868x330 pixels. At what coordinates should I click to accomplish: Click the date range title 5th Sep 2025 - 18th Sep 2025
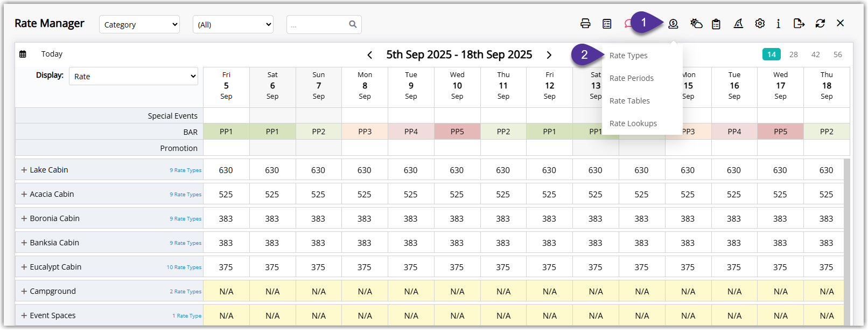coord(459,54)
